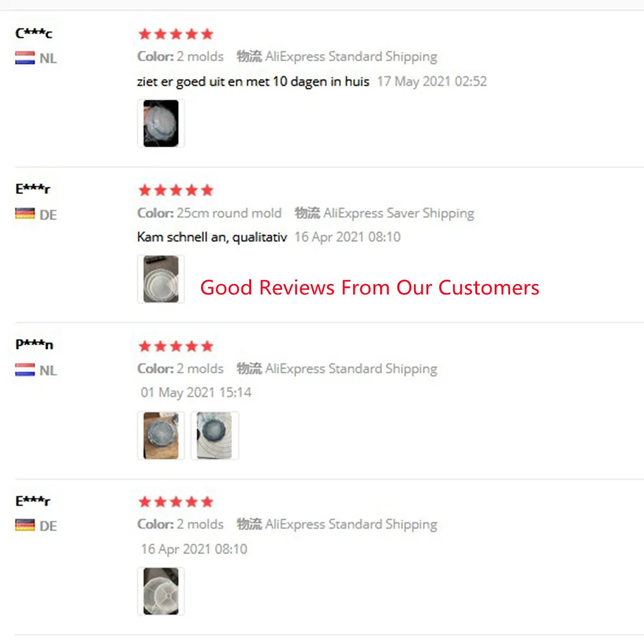Screen dimensions: 644x644
Task: Click reviewer name P***n
Action: (x=35, y=345)
